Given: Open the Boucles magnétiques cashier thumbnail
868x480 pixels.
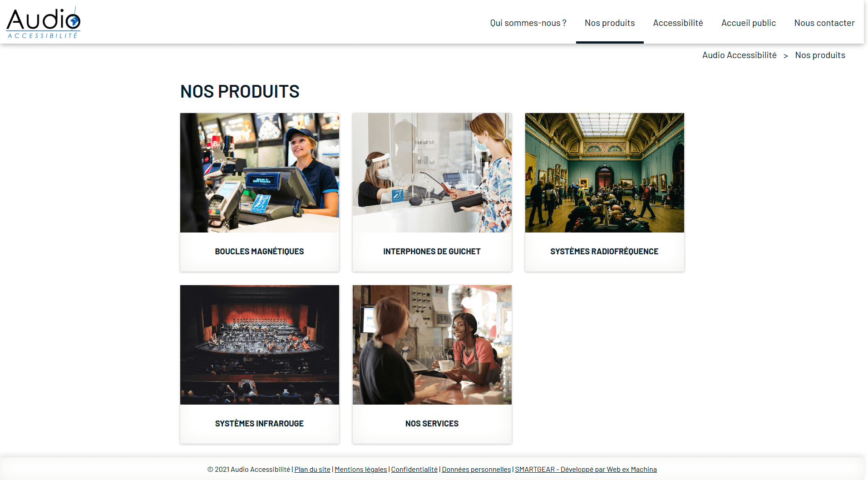Looking at the screenshot, I should tap(260, 173).
